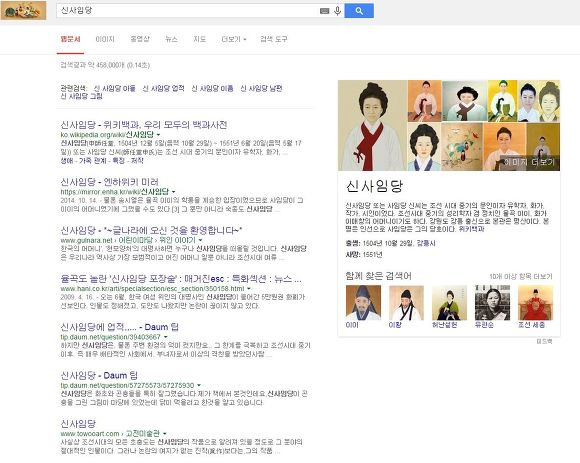Viewport: 580px width, 463px height.
Task: Open the 율곡도 놀란 '신사임당 포장술' result
Action: pos(181,279)
